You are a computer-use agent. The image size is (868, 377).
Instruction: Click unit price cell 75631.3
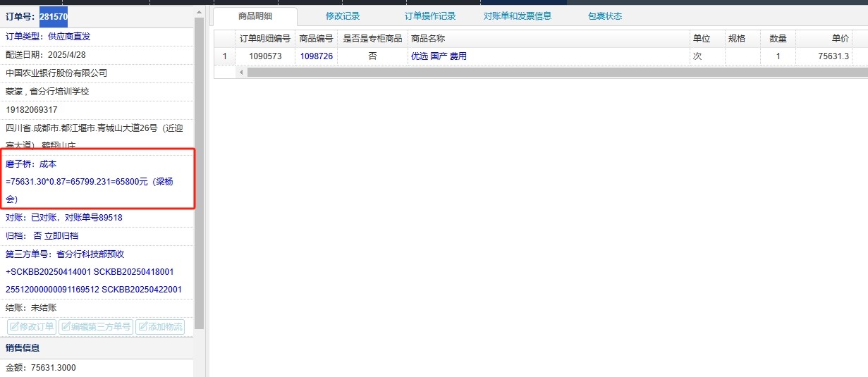coord(824,56)
